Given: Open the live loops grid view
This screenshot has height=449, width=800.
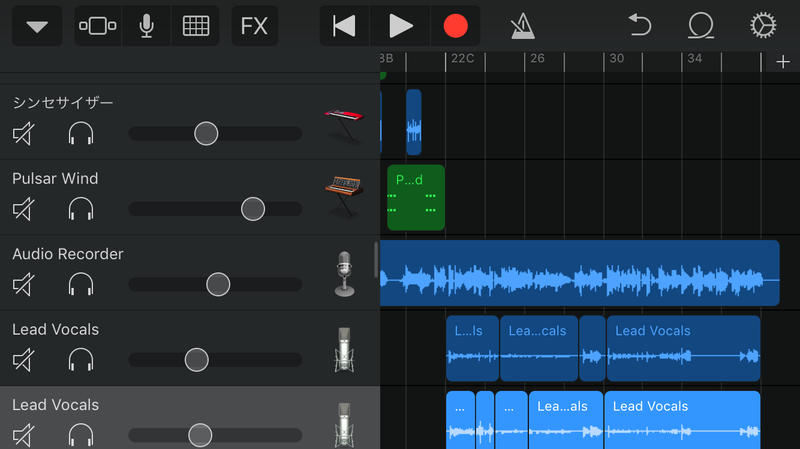Looking at the screenshot, I should tap(196, 26).
